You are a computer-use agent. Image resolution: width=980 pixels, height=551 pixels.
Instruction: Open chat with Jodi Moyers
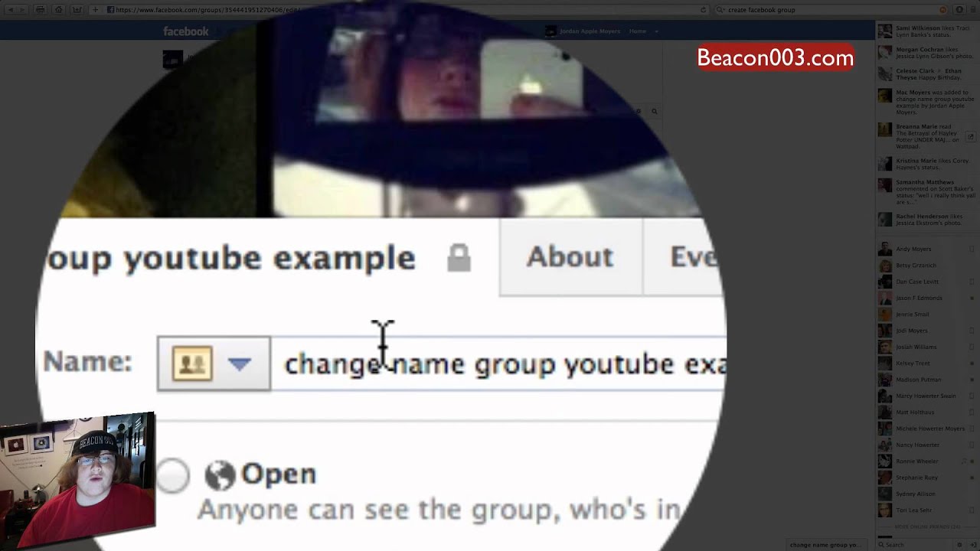coord(927,331)
